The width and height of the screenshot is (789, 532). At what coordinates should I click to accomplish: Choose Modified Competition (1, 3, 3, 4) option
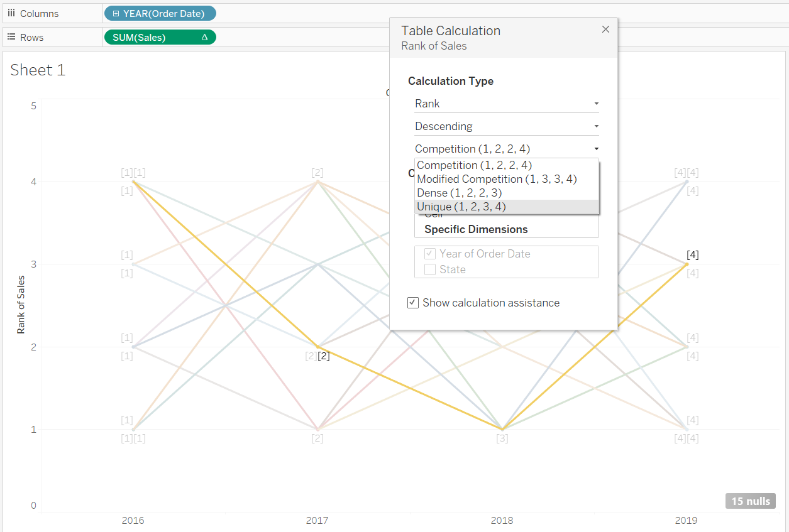click(x=507, y=179)
